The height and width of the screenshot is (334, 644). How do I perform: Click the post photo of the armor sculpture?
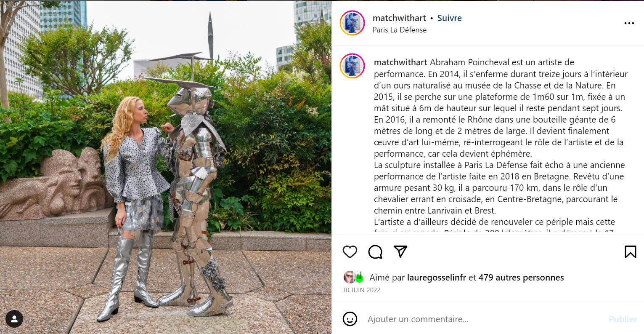point(166,167)
